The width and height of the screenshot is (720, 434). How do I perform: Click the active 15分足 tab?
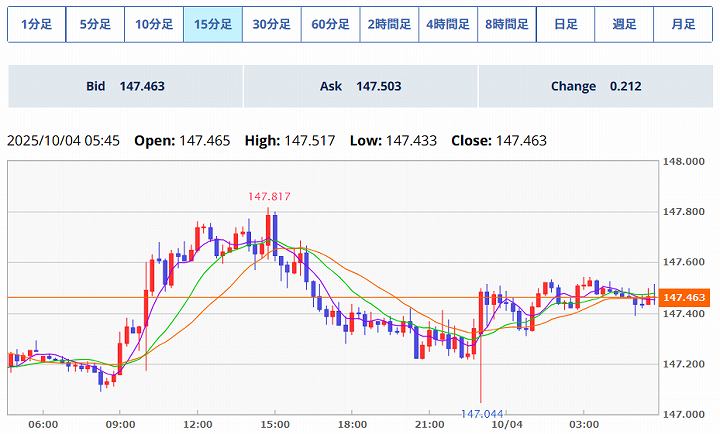pyautogui.click(x=213, y=24)
